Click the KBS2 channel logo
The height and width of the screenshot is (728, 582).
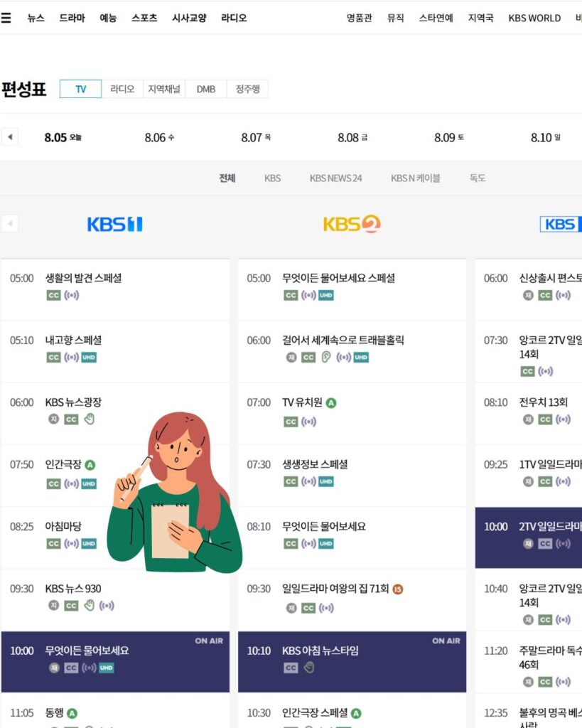(x=352, y=224)
